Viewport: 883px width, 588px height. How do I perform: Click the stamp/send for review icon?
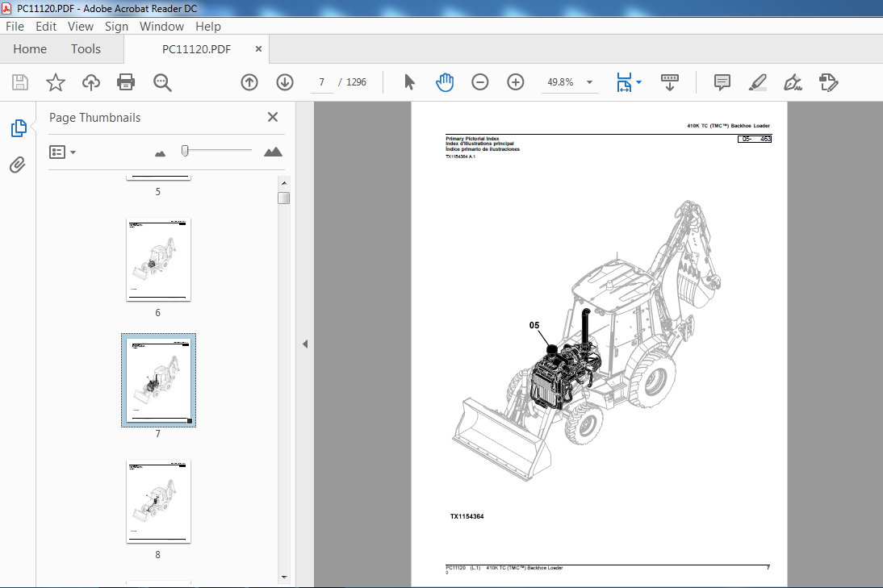[x=828, y=82]
